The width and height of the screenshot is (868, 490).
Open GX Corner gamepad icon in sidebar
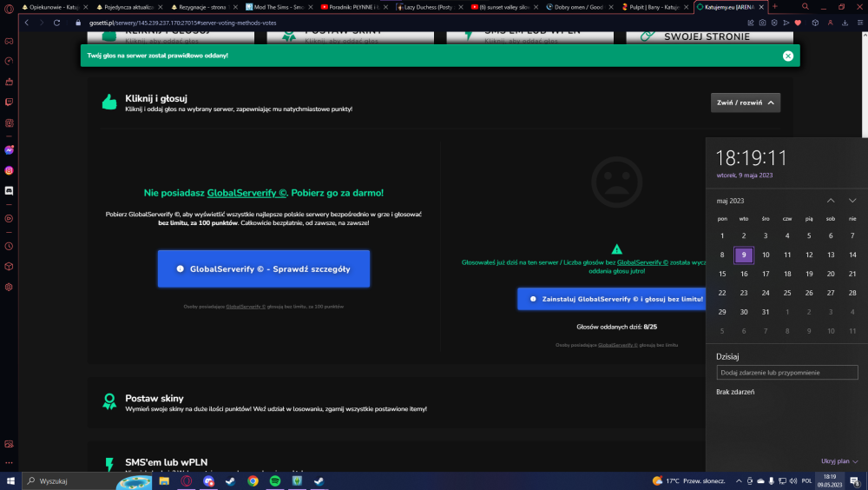pos(9,41)
